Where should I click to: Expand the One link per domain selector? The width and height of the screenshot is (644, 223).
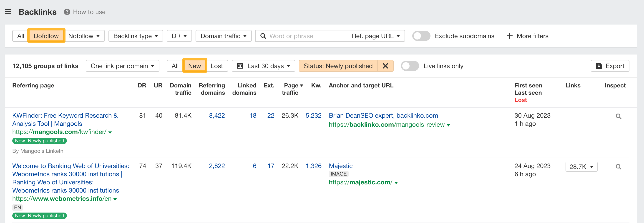coord(122,66)
